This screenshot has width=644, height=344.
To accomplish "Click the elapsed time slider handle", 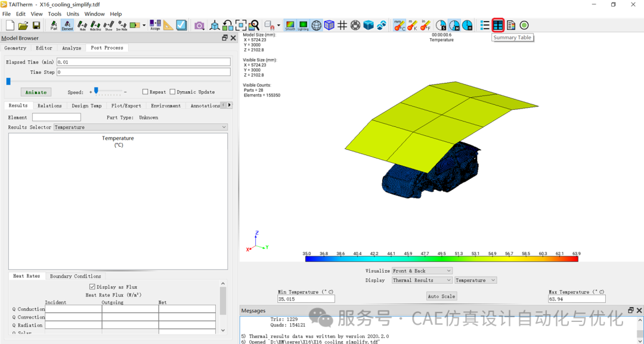I will point(8,82).
